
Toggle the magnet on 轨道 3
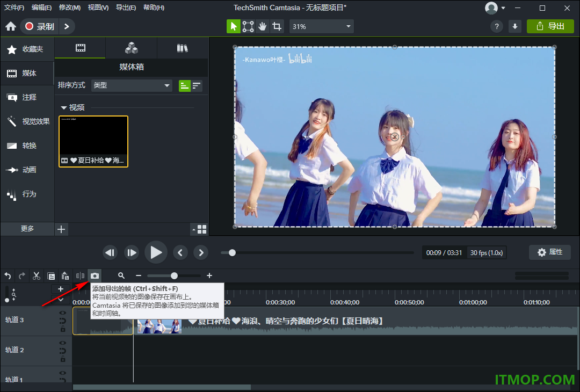tap(63, 321)
